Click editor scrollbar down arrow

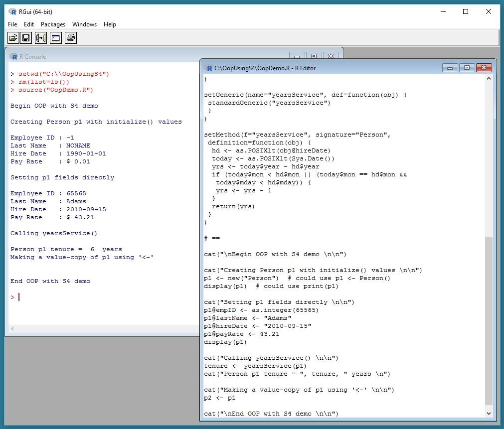pyautogui.click(x=489, y=413)
